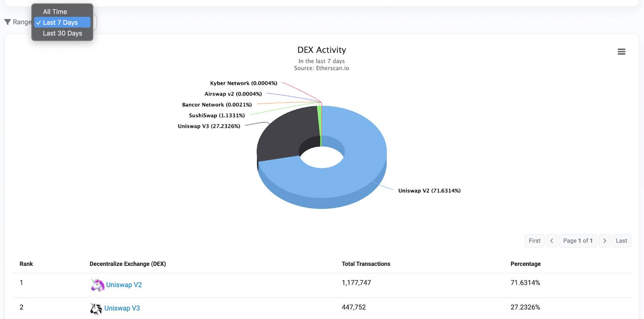
Task: Choose Last 30 Days range option
Action: tap(62, 33)
